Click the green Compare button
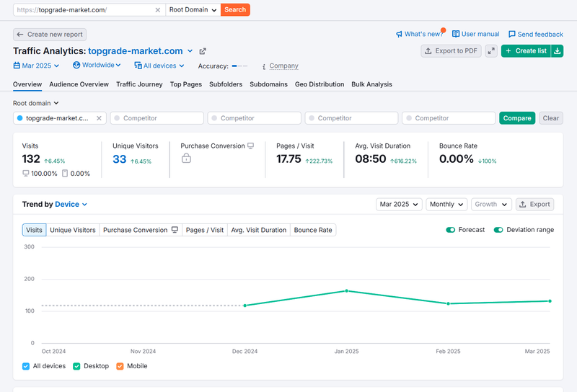This screenshot has height=392, width=577. click(517, 118)
